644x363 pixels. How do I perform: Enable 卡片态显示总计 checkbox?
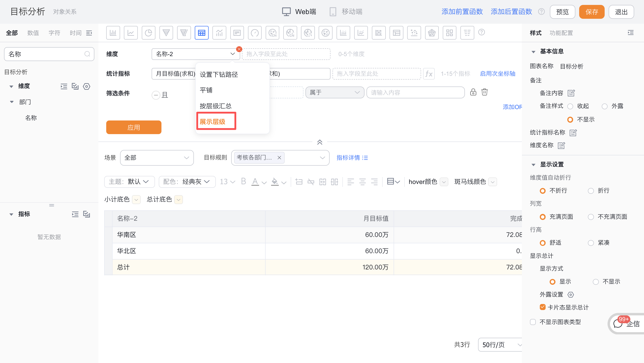(542, 307)
